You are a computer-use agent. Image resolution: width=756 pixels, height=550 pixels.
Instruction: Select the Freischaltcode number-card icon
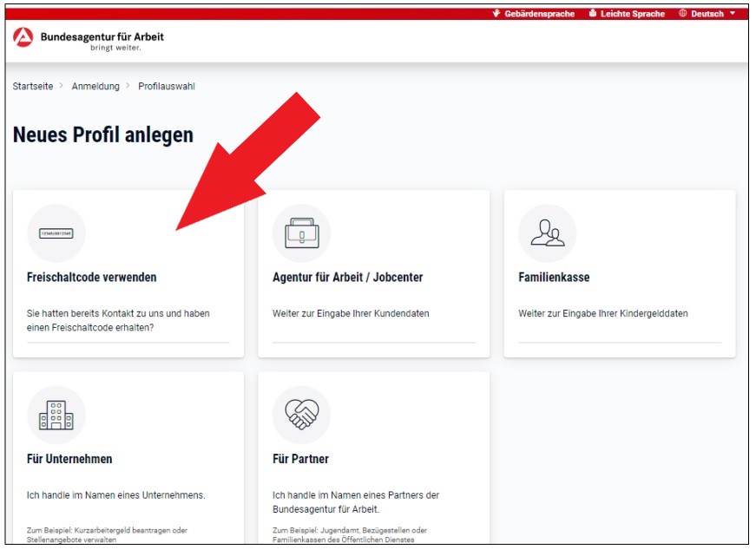tap(57, 231)
